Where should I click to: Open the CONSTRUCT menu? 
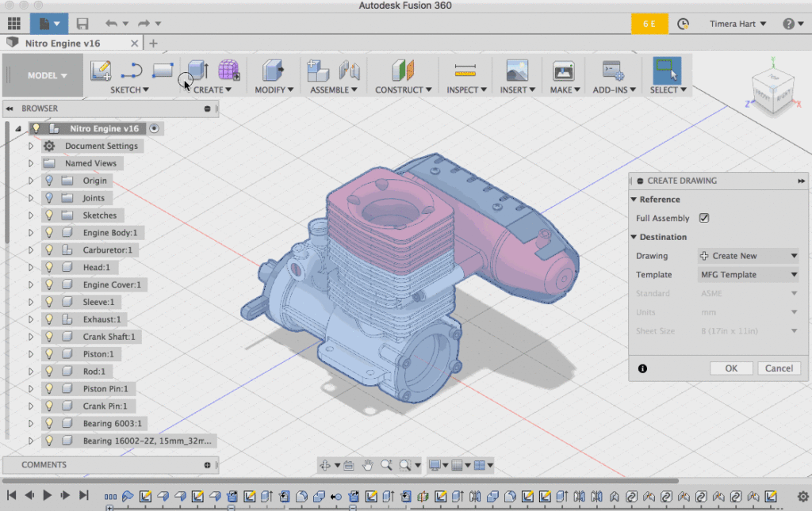pos(404,90)
